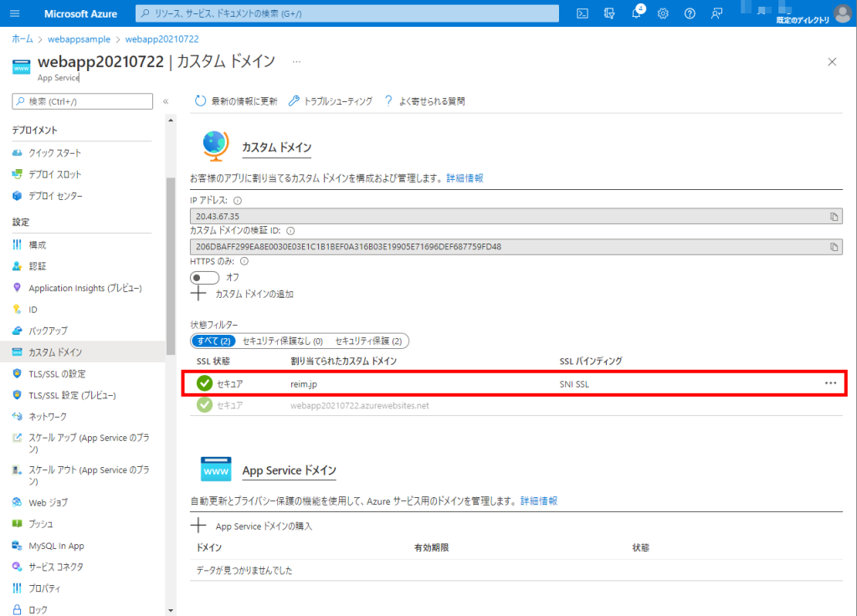Open the directory and subscription filter icon
The height and width of the screenshot is (616, 857).
pos(609,13)
